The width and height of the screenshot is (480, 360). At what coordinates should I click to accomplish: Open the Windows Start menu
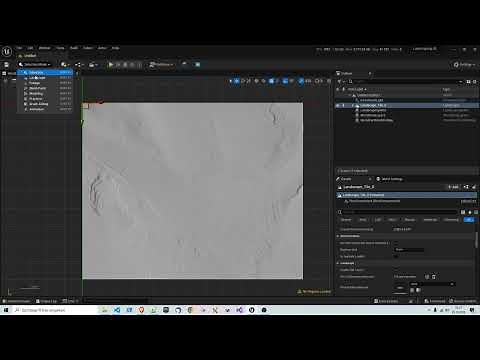6,310
